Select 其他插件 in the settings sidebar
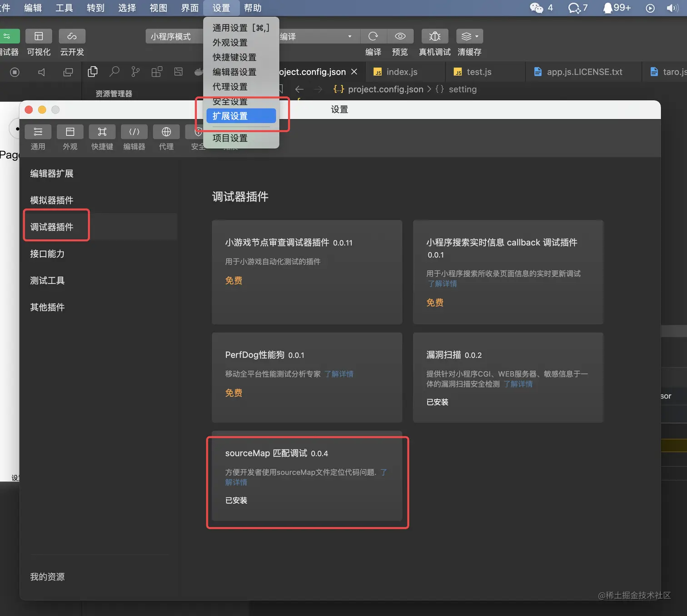Image resolution: width=687 pixels, height=616 pixels. click(x=47, y=307)
